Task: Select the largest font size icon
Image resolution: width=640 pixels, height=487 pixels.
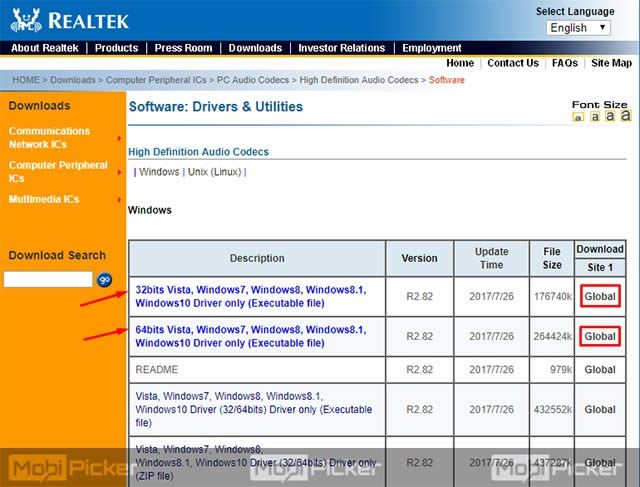Action: (x=625, y=116)
